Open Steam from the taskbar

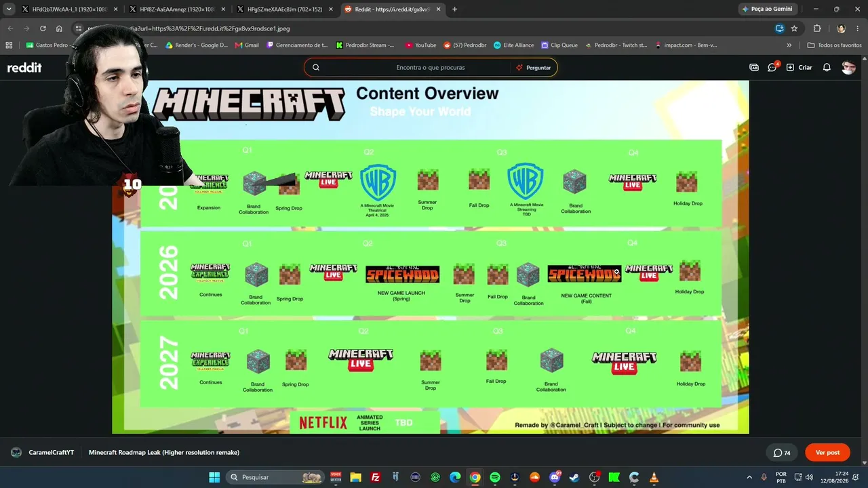[x=575, y=477]
